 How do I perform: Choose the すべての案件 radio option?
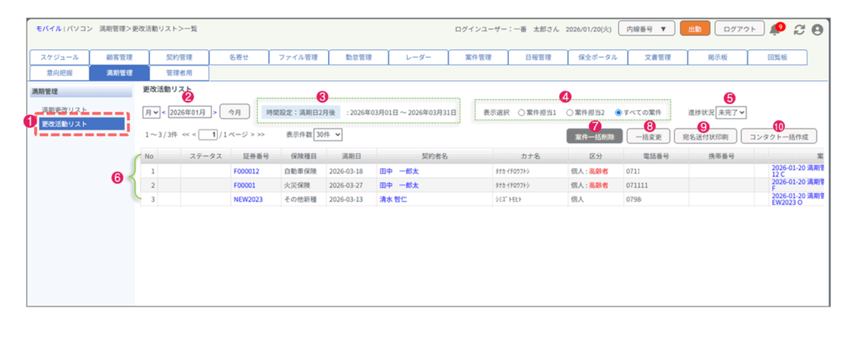click(x=618, y=112)
